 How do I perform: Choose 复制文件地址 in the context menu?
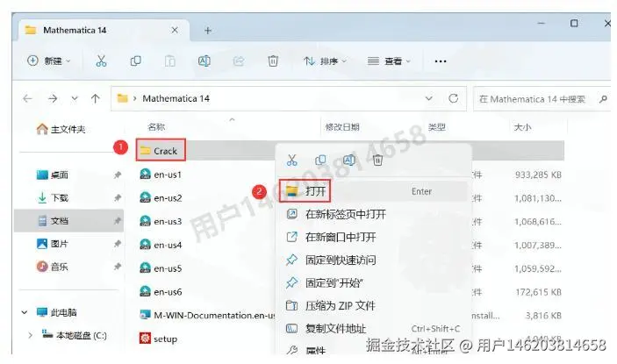click(x=373, y=328)
